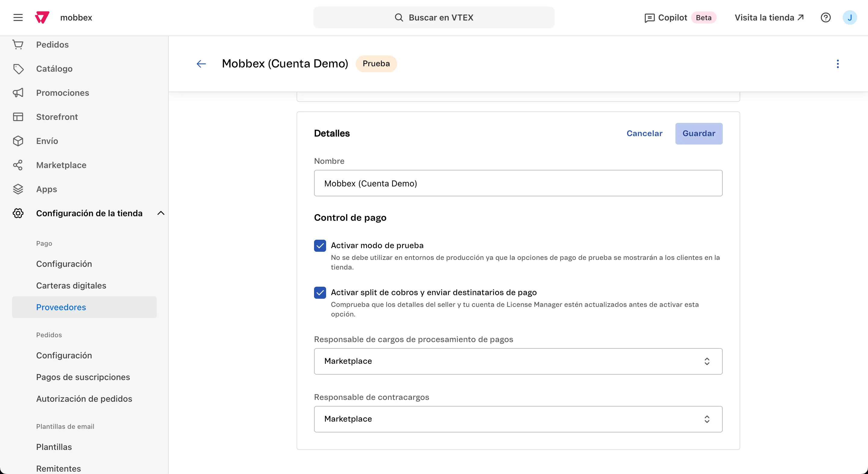Image resolution: width=868 pixels, height=474 pixels.
Task: Open Pagos de suscripciones
Action: [x=83, y=377]
